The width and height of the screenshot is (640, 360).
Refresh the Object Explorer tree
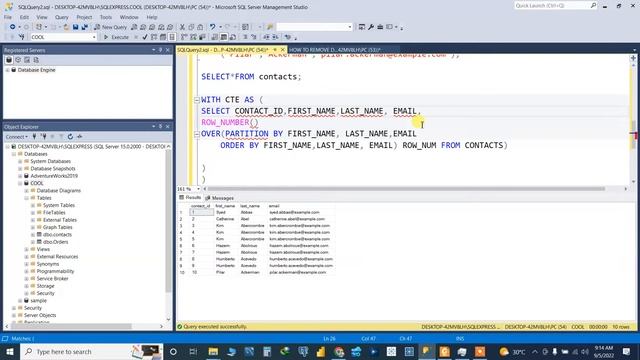pos(70,137)
